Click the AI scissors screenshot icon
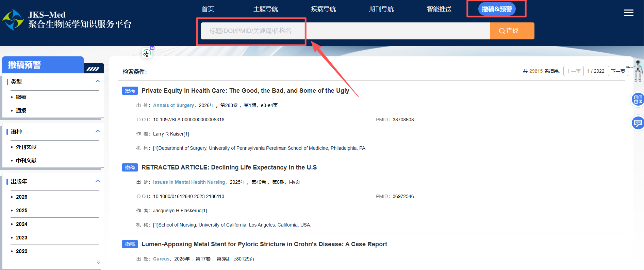Viewport: 644px width, 270px height. (x=147, y=53)
